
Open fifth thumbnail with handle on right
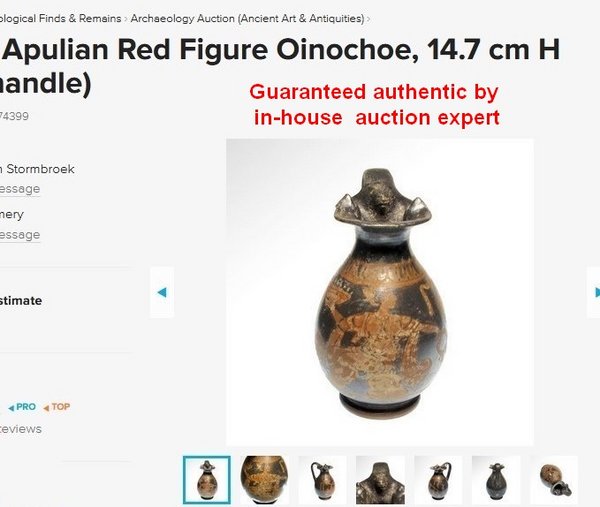(438, 480)
